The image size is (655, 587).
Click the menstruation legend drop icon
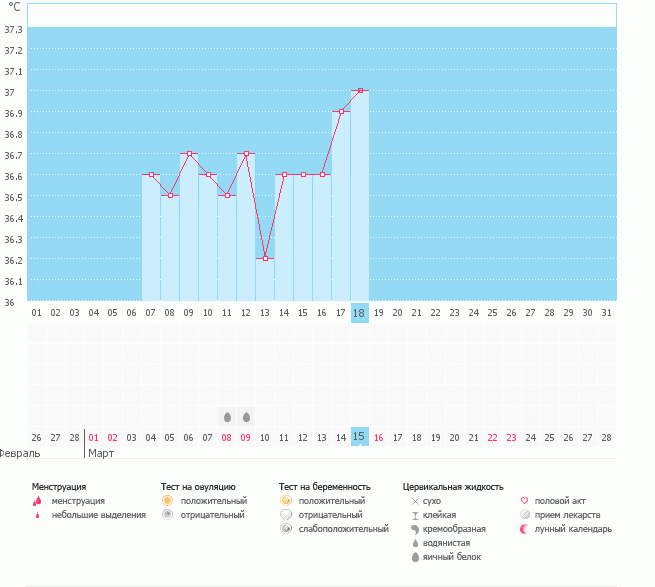[x=37, y=501]
